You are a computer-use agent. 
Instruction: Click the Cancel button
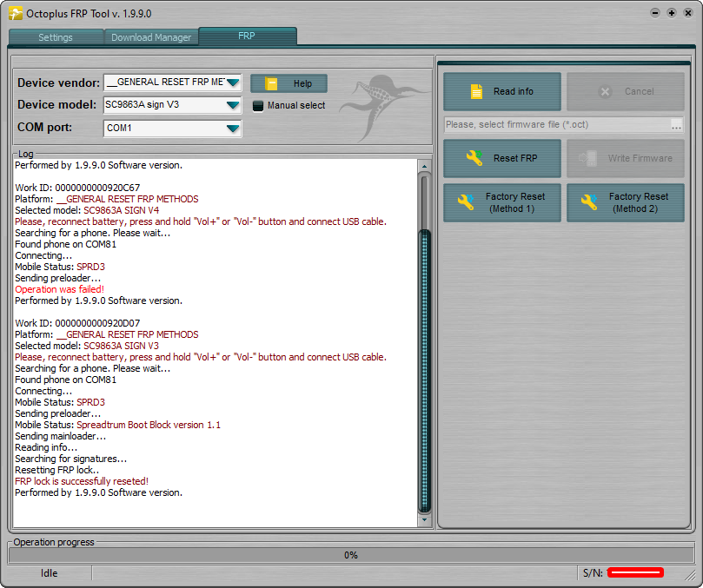626,91
